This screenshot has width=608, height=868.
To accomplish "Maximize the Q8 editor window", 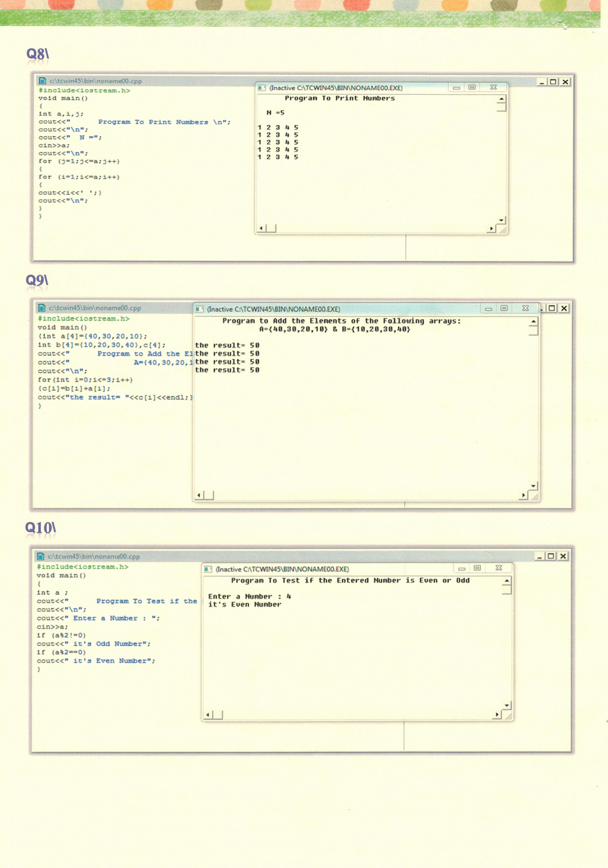I will point(554,82).
